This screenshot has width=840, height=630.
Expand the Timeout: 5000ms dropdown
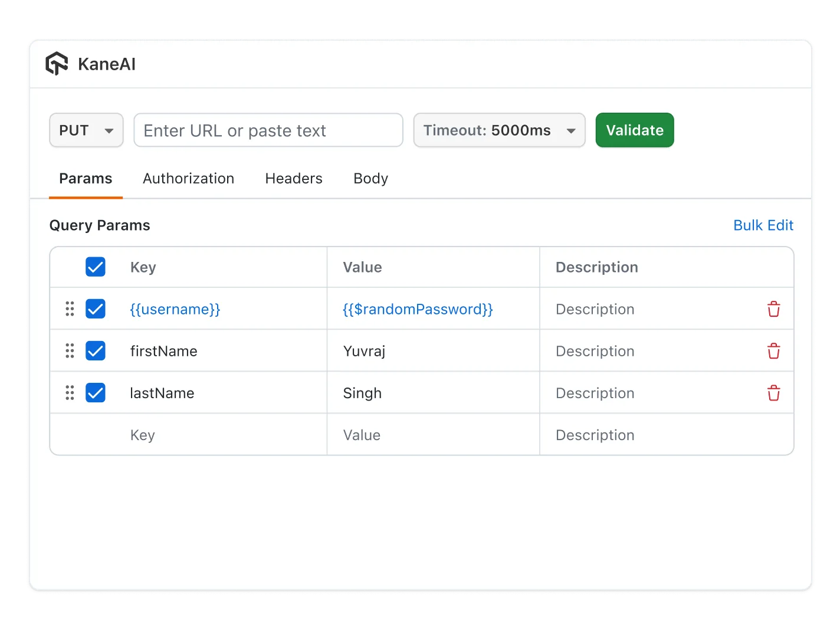tap(499, 130)
